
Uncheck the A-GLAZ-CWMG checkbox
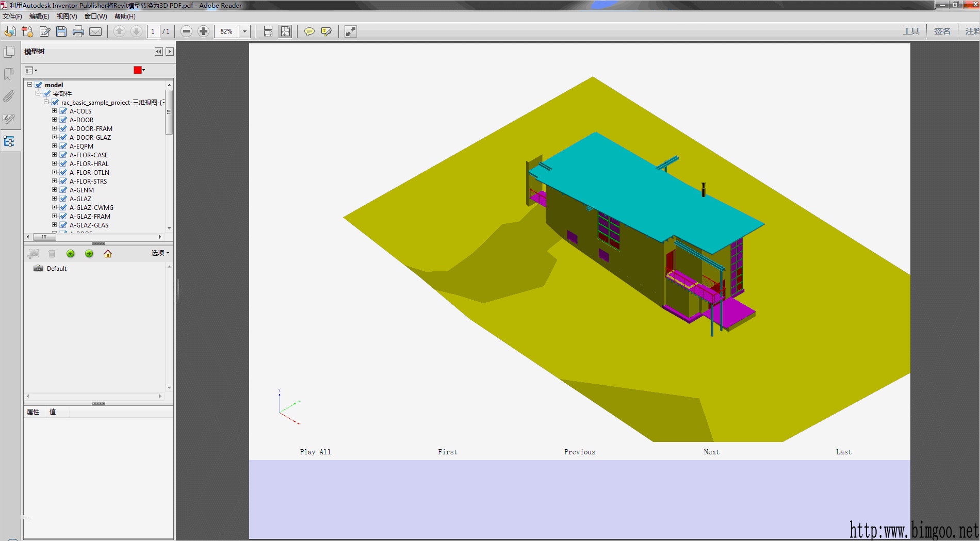tap(63, 207)
